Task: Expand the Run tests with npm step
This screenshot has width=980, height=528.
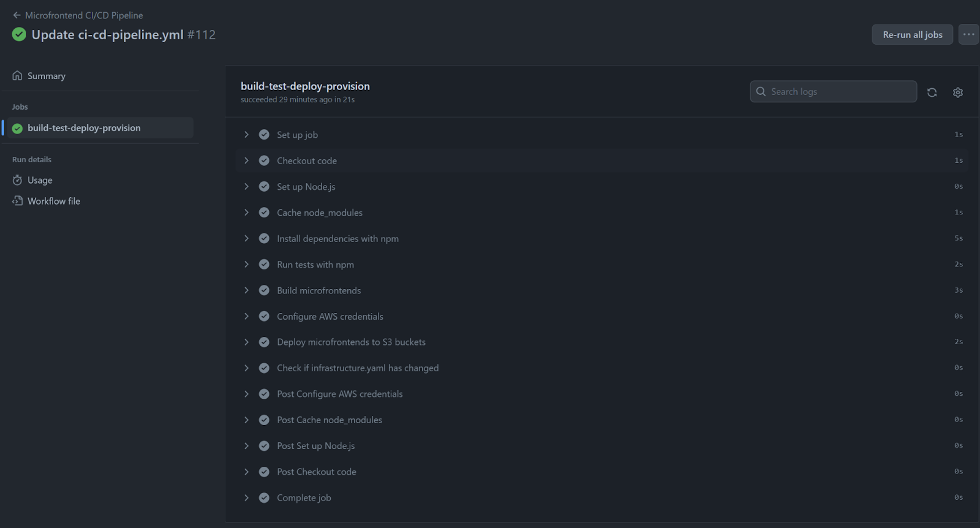Action: click(246, 265)
